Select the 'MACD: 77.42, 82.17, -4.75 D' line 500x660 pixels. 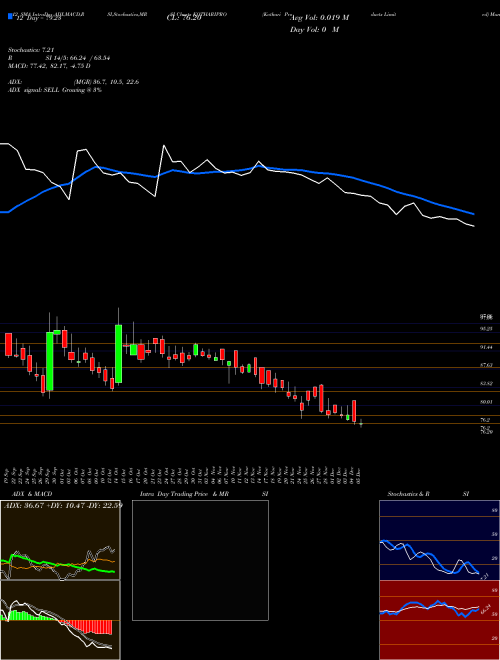pyautogui.click(x=49, y=66)
